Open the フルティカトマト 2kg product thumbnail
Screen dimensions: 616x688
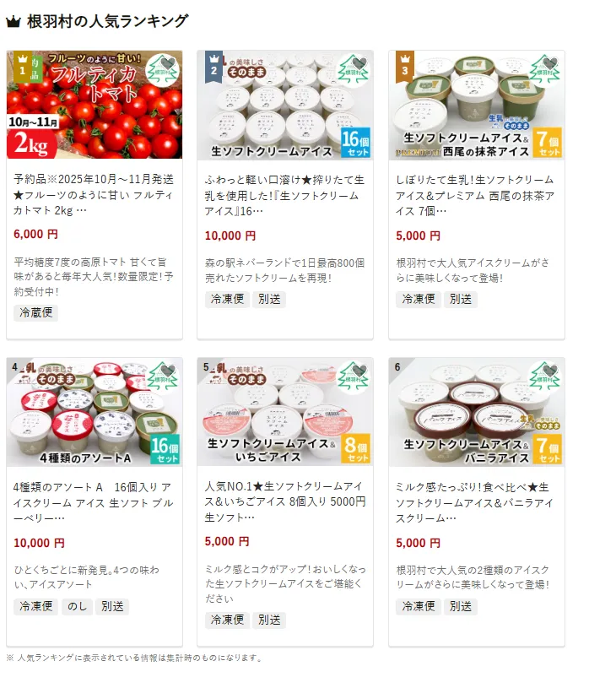pyautogui.click(x=95, y=105)
